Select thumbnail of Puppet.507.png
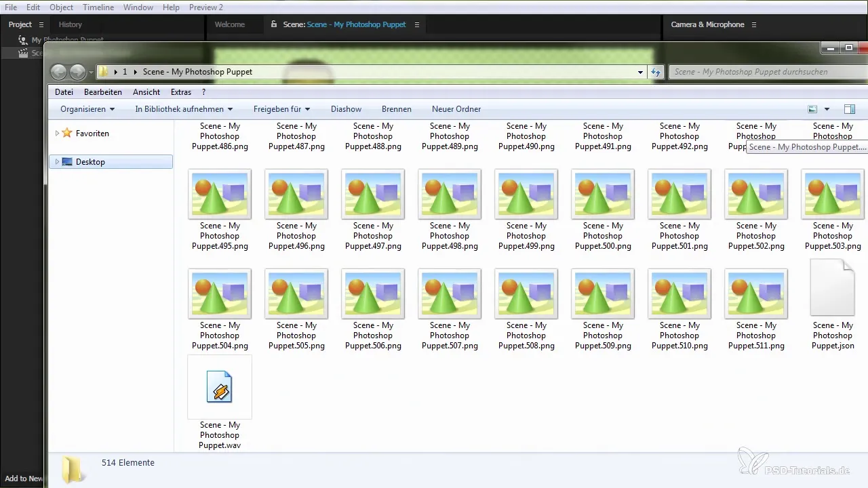 pyautogui.click(x=450, y=293)
